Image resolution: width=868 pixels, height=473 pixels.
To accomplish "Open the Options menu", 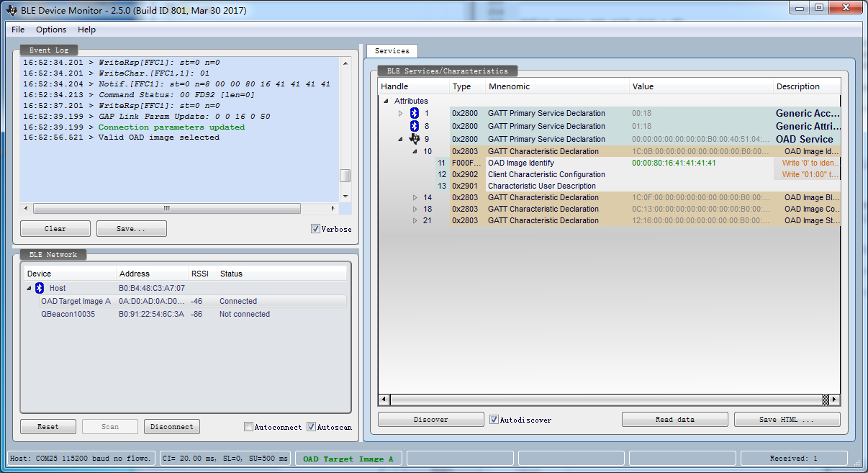I will pos(51,30).
